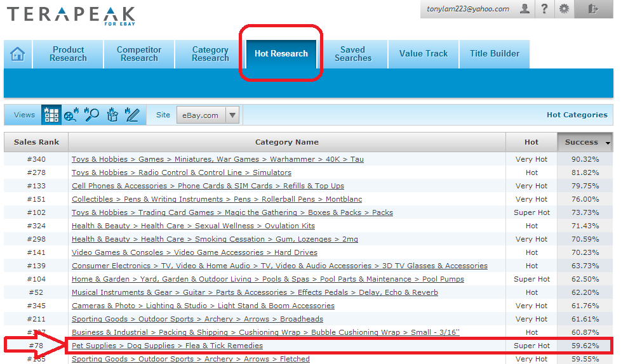Screen dimensions: 621x364
Task: Click the 81.82% success value
Action: (585, 172)
